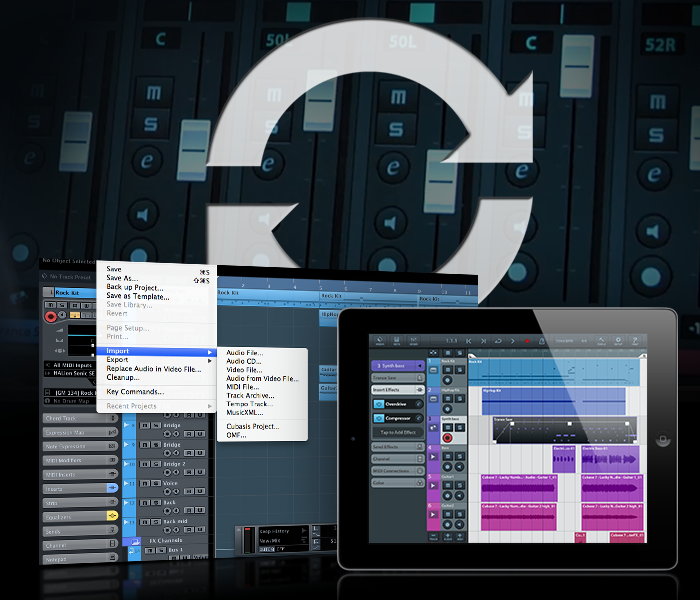Viewport: 700px width, 600px height.
Task: Click fader of the C channel beside the 50L channel
Action: coord(194,150)
